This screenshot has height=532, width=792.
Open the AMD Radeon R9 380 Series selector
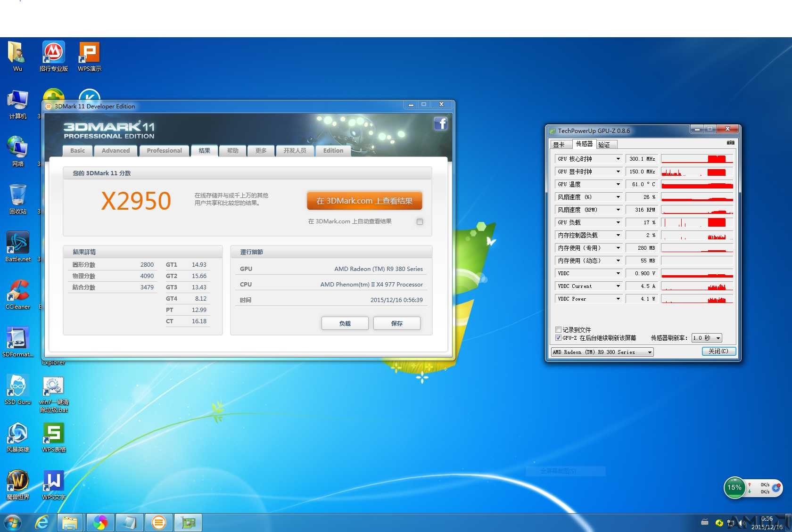[602, 352]
